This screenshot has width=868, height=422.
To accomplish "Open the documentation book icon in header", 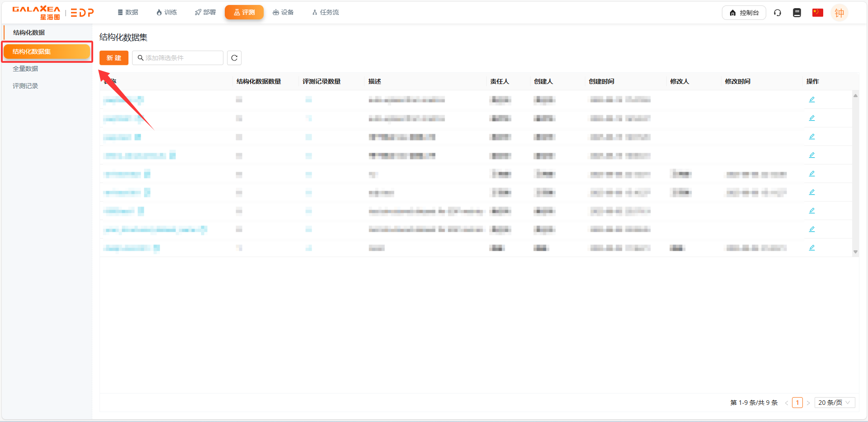I will point(797,13).
